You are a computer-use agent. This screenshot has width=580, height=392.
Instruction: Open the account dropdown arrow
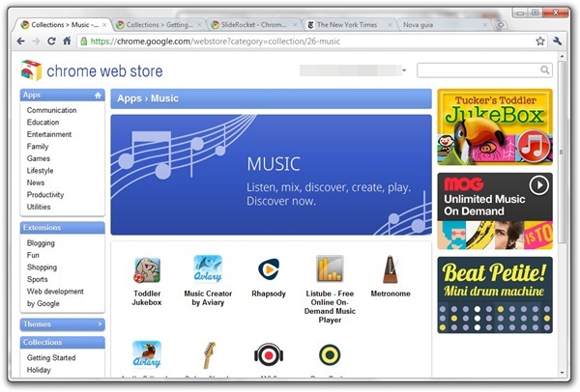tap(404, 70)
